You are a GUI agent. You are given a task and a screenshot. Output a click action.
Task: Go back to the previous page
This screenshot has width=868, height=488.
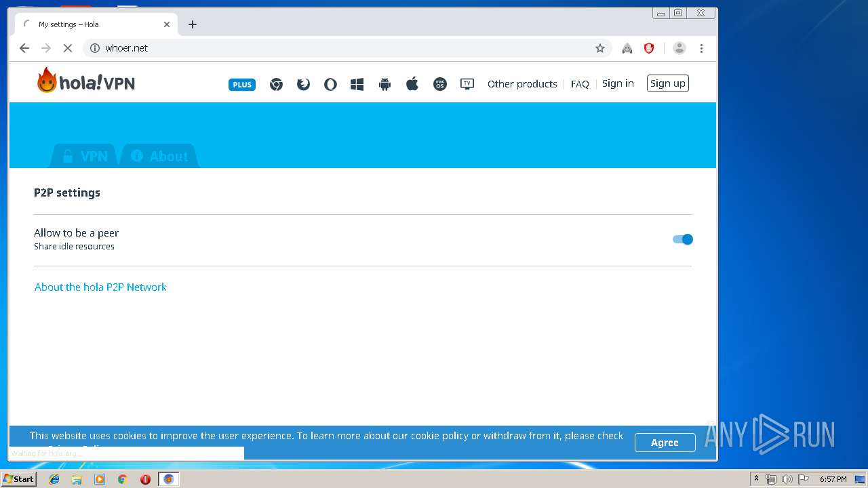[x=24, y=48]
